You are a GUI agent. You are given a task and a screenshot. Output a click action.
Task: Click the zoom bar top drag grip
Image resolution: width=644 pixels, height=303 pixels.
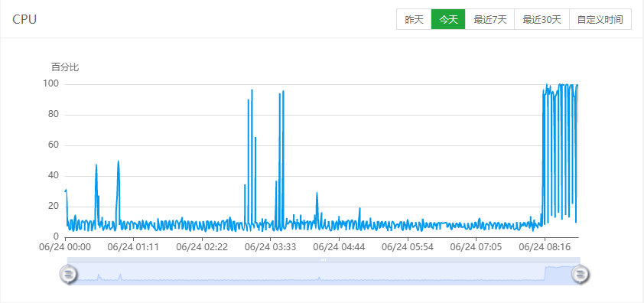[x=324, y=260]
